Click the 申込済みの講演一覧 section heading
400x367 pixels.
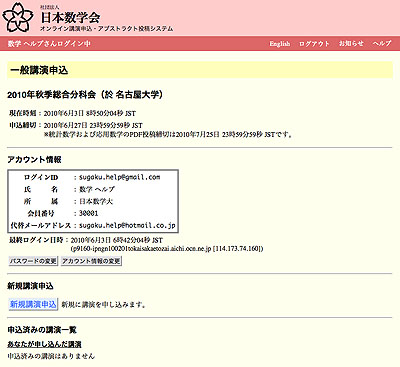click(x=42, y=330)
